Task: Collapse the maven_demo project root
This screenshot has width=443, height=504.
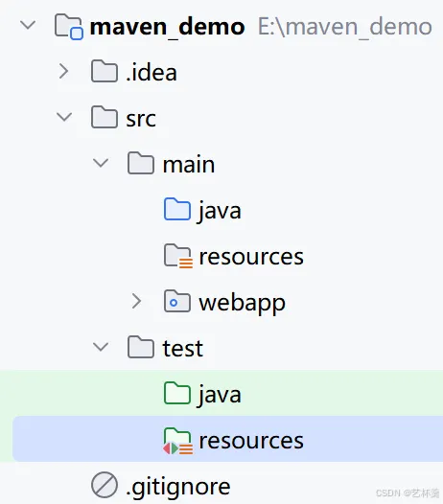Action: [x=28, y=25]
